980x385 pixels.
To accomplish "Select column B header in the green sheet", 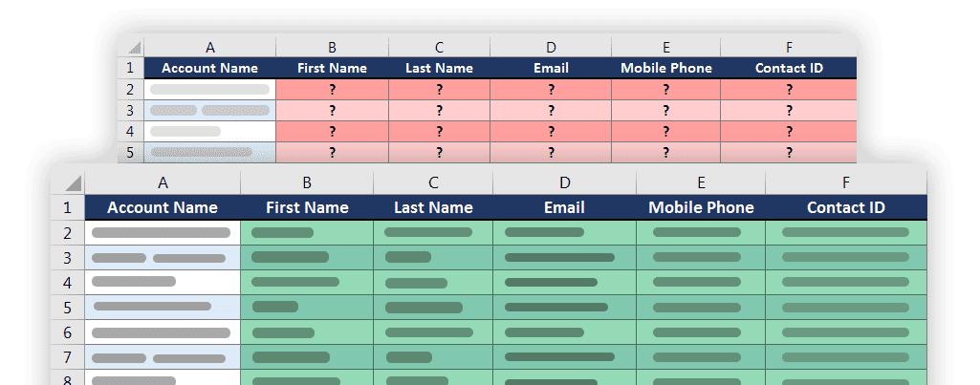I will coord(307,182).
